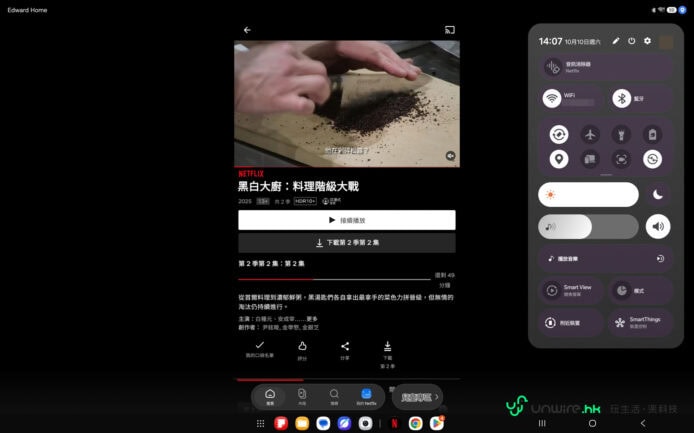Tap the system back navigation chevron
The image size is (694, 433).
643,423
